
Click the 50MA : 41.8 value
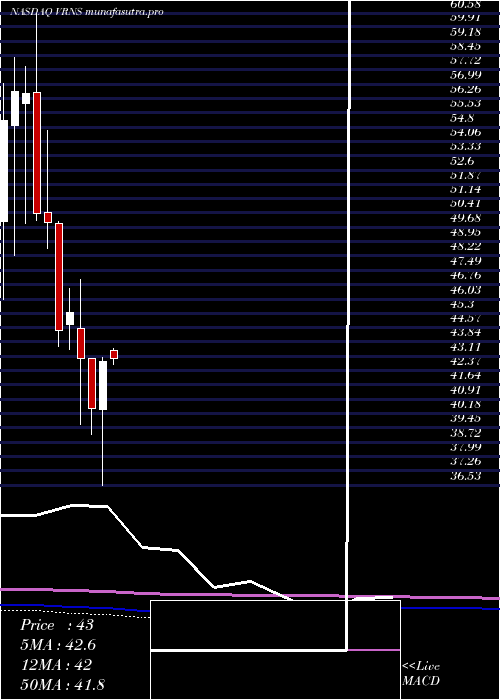[x=63, y=684]
